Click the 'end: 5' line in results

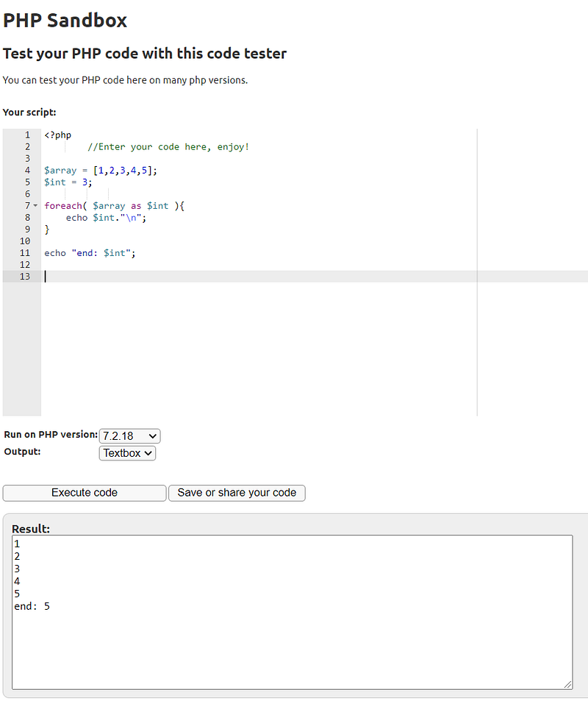pos(32,606)
